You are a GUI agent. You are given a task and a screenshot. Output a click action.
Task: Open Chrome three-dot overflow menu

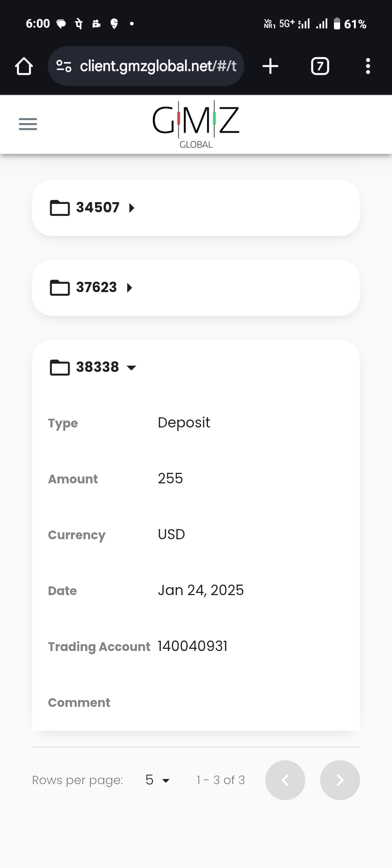[x=368, y=66]
